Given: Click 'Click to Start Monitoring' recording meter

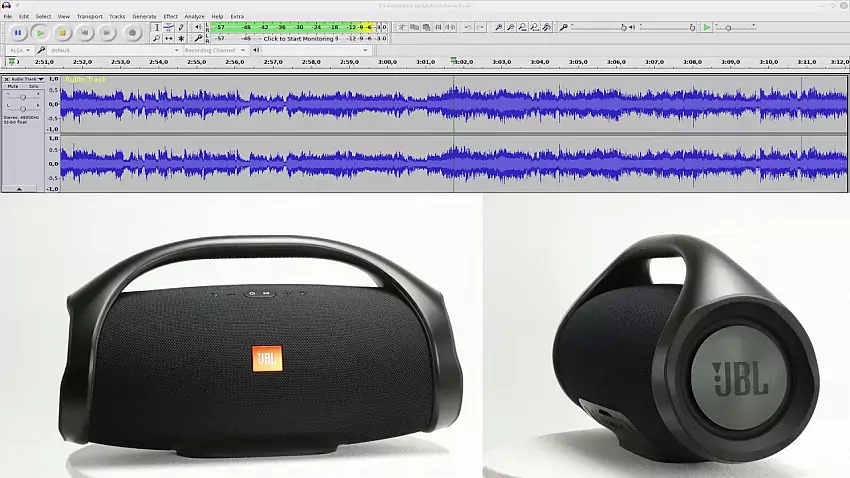Looking at the screenshot, I should pos(299,38).
